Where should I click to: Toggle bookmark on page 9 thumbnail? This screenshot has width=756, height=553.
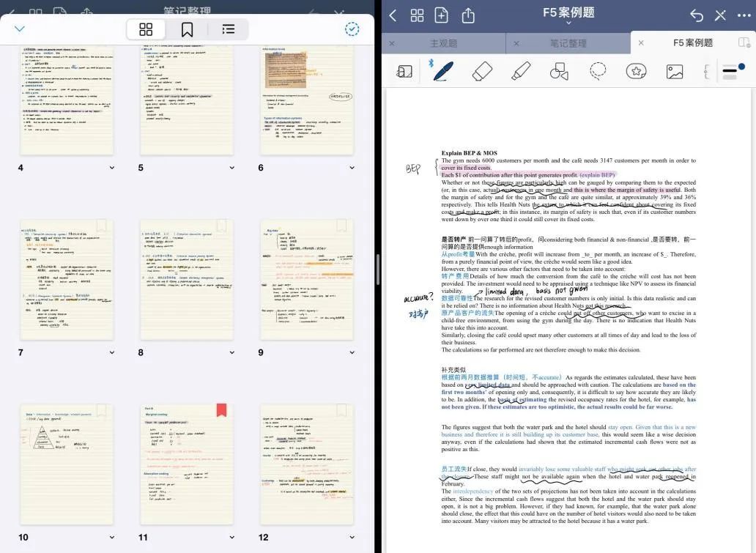[341, 226]
